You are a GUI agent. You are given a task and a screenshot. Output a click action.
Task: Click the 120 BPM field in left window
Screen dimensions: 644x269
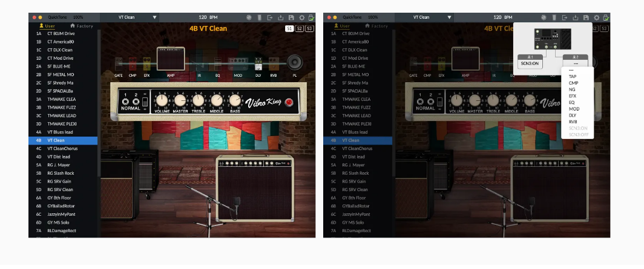tap(208, 17)
